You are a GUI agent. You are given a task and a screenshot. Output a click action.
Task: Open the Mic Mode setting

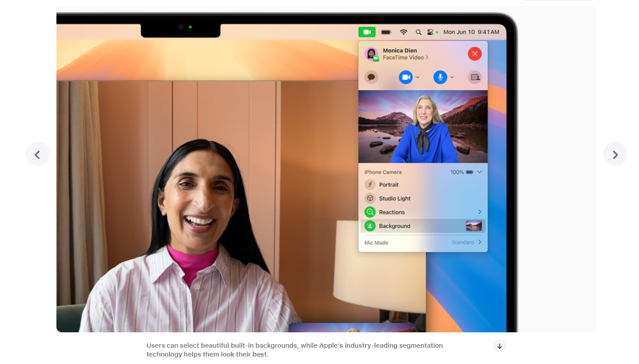[x=423, y=243]
